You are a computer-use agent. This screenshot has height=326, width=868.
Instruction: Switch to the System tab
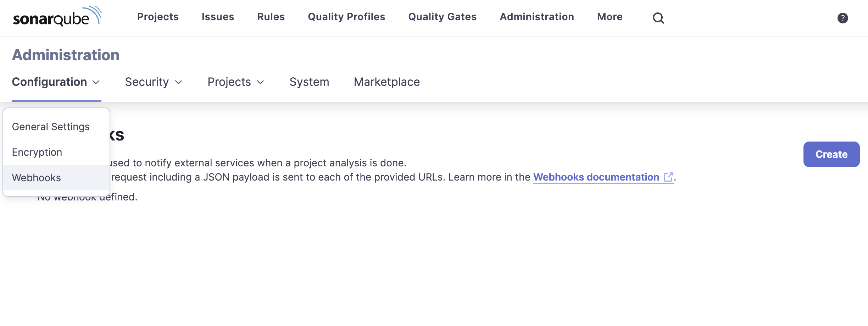[x=309, y=82]
